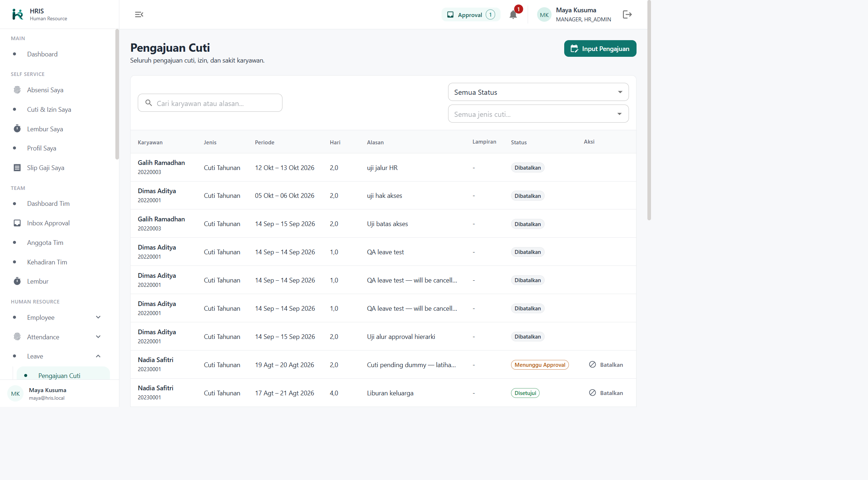Viewport: 868px width, 480px height.
Task: Click Slip Gaji Saya document icon
Action: [17, 168]
